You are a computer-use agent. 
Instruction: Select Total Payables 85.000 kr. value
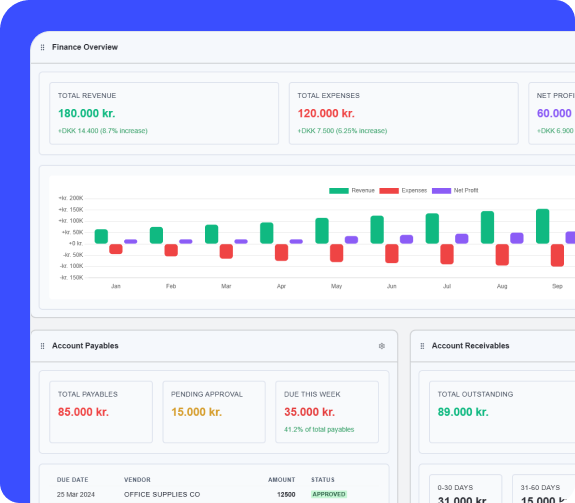tap(83, 412)
